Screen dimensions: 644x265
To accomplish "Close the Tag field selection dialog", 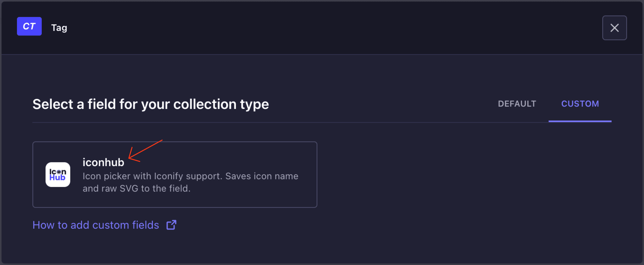I will pyautogui.click(x=614, y=28).
